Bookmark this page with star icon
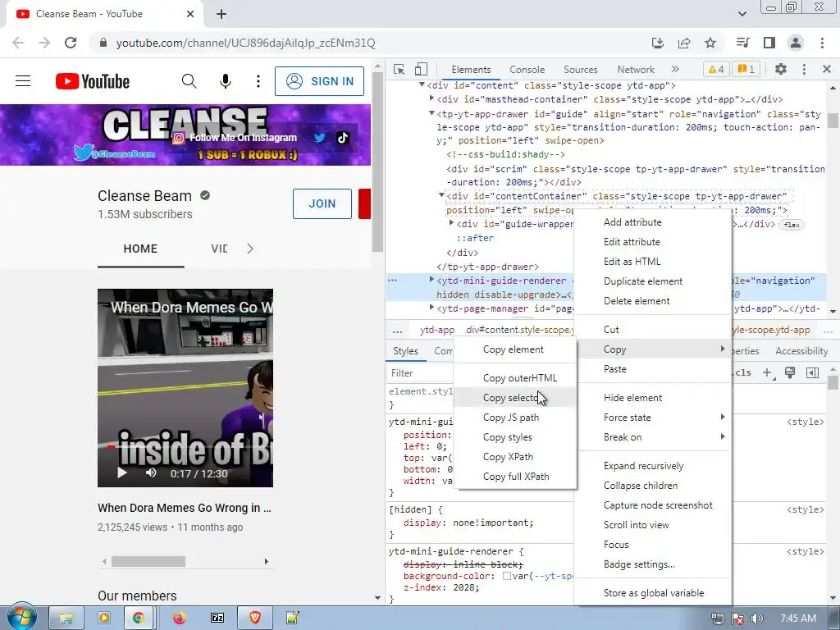This screenshot has height=630, width=840. (710, 43)
